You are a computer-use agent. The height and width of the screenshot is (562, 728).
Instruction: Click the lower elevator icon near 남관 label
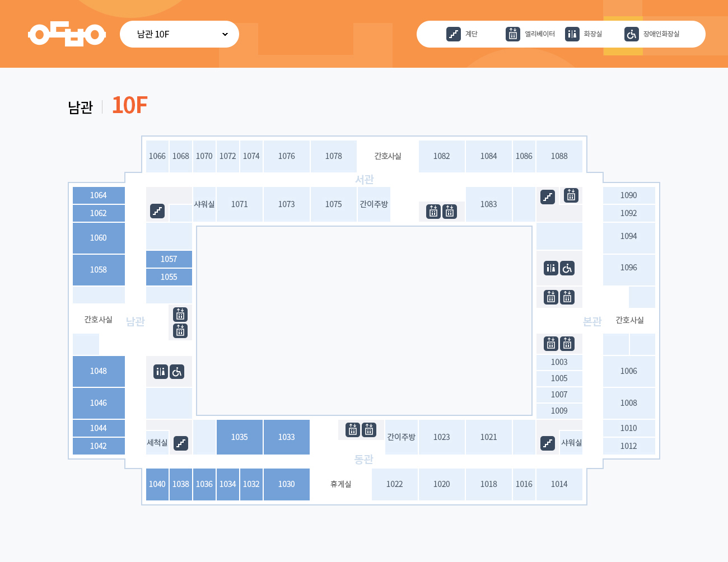click(180, 331)
